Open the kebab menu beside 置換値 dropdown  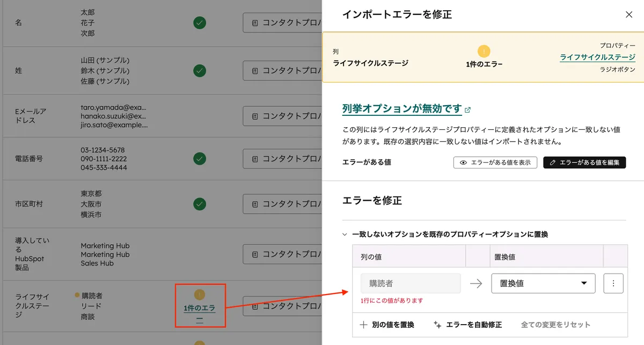click(613, 283)
